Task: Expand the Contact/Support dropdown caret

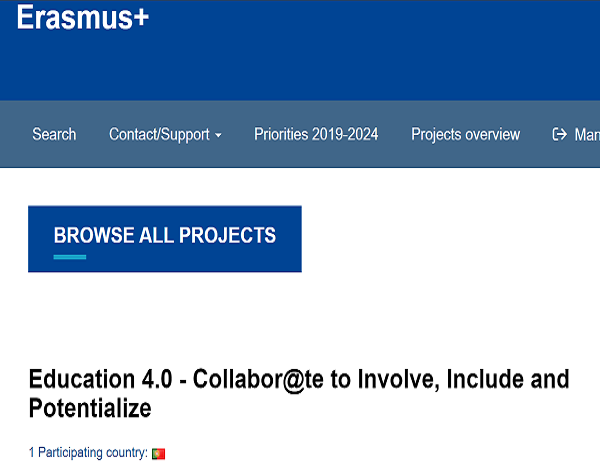Action: click(x=218, y=135)
